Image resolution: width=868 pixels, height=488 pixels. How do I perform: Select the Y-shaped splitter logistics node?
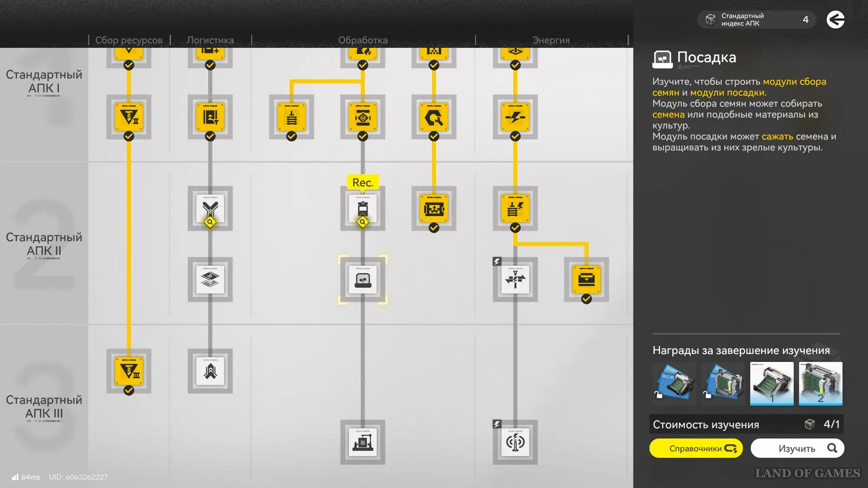pos(210,209)
